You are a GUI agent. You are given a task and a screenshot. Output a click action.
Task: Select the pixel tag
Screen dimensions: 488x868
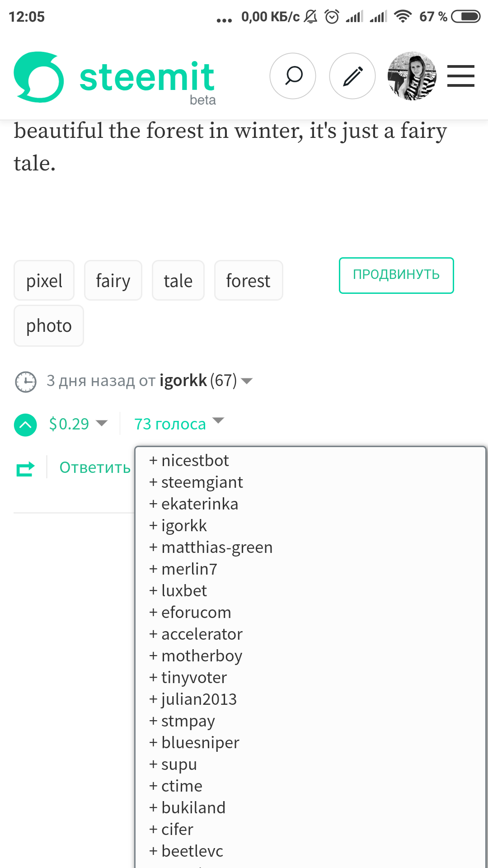[44, 280]
